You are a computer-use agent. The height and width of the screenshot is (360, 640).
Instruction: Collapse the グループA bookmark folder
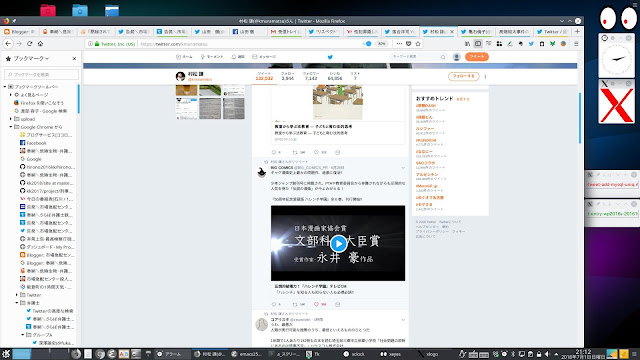pos(23,335)
